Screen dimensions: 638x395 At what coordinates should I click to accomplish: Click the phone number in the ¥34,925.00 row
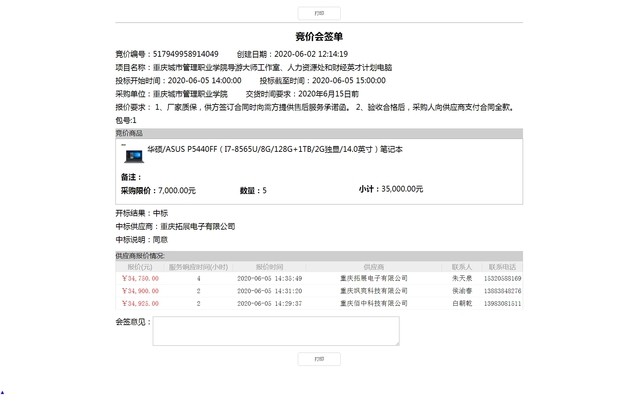tap(503, 304)
